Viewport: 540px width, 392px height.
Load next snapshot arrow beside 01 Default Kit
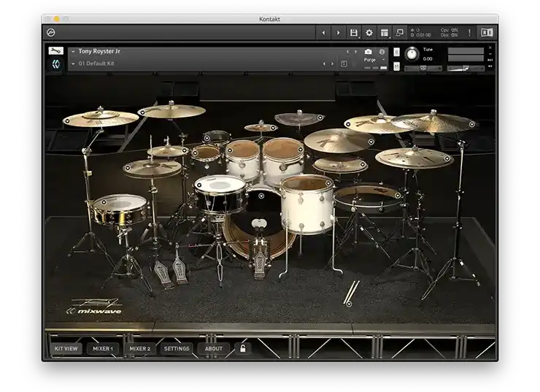[332, 64]
